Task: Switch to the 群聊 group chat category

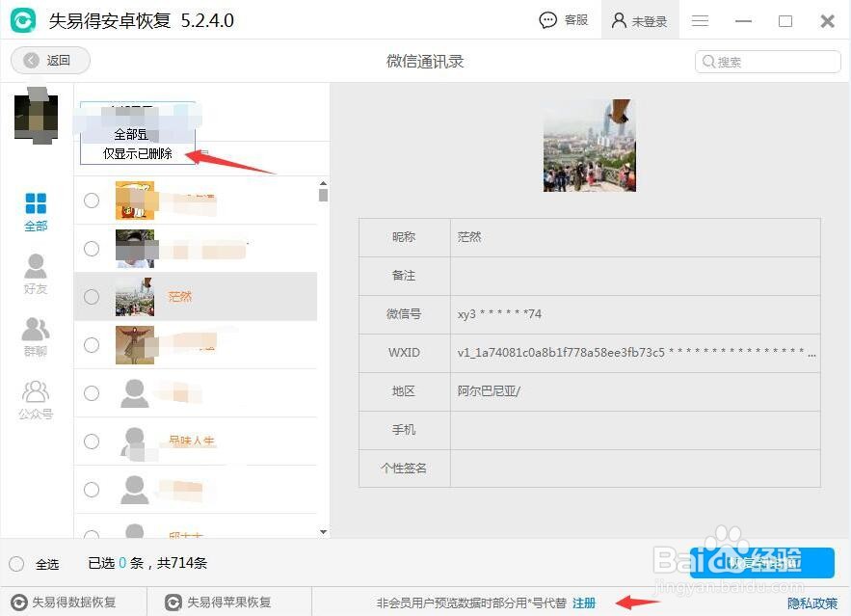Action: (x=36, y=336)
